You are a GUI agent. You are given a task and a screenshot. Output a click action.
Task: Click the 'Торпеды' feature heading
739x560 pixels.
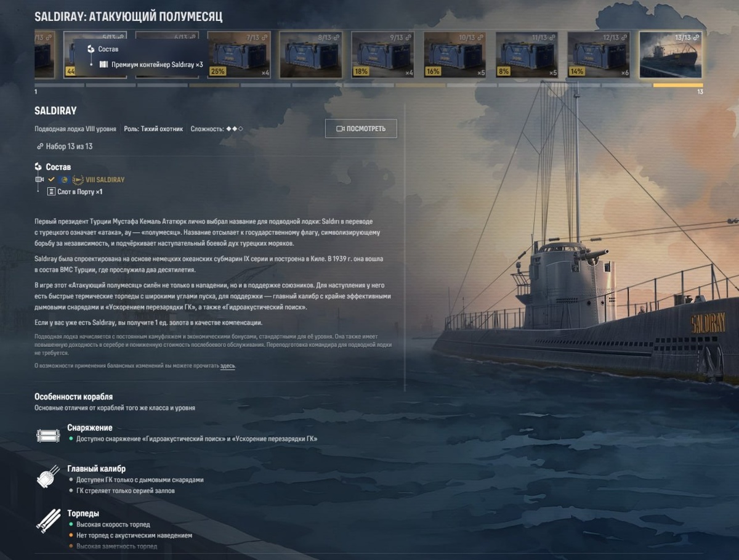[x=83, y=513]
